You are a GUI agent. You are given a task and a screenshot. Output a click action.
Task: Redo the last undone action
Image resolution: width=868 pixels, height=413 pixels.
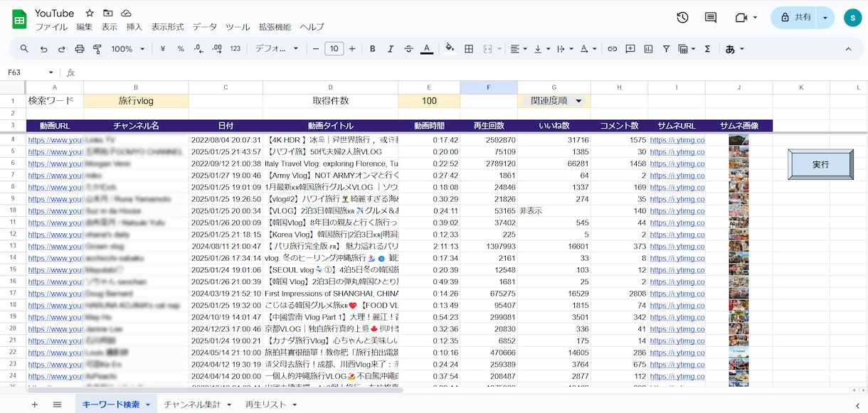pos(62,49)
